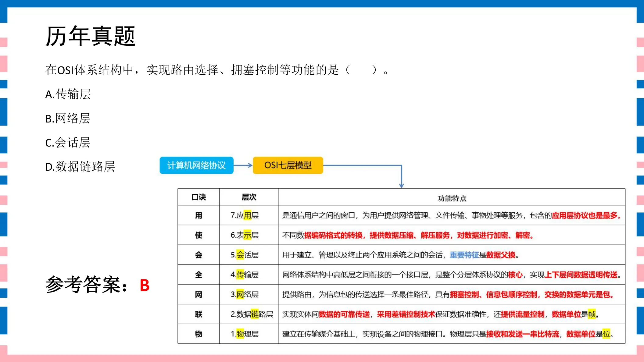
Task: Select the 4.传输层 cell
Action: pos(249,275)
